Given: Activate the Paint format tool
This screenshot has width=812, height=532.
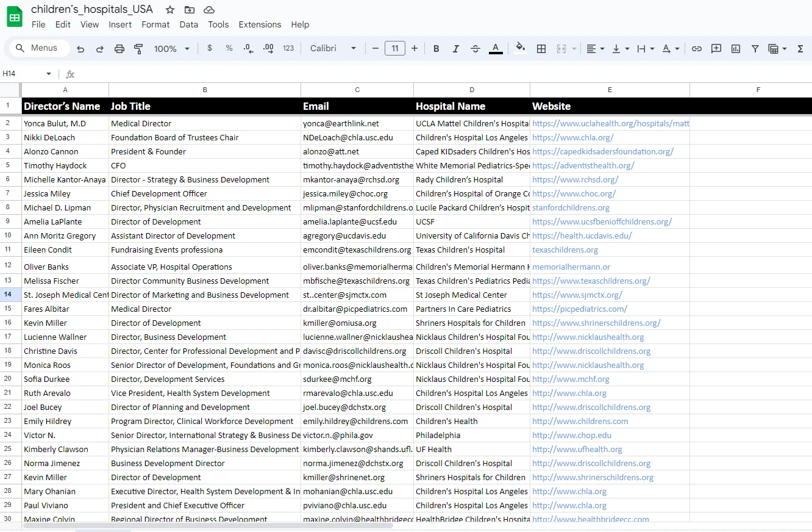Looking at the screenshot, I should click(x=138, y=49).
